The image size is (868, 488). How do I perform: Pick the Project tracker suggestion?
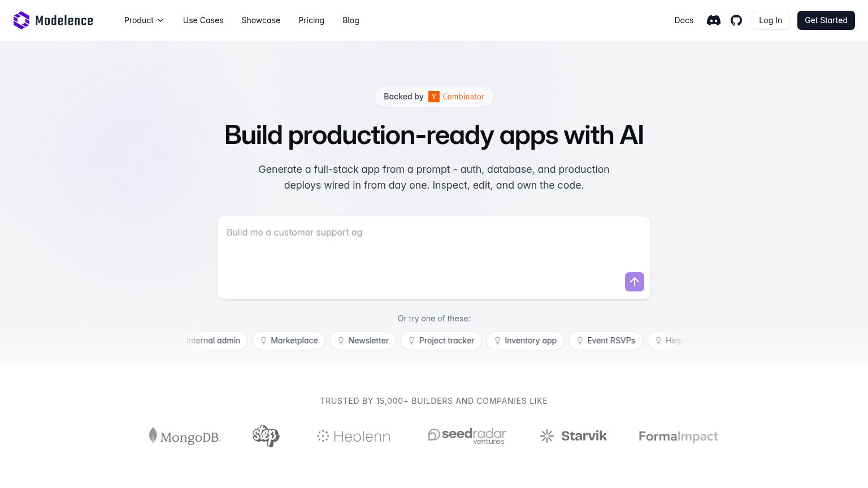[x=441, y=341]
